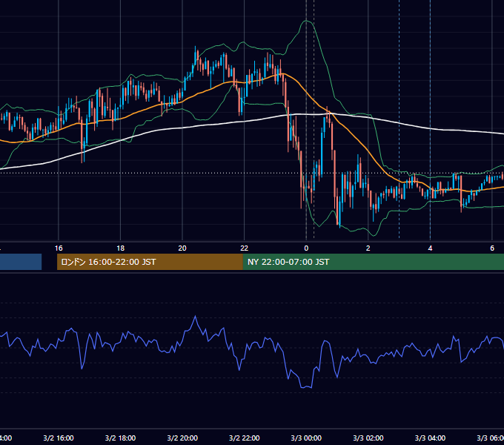The width and height of the screenshot is (504, 445).
Task: Click the 20 hour axis label
Action: click(x=182, y=248)
